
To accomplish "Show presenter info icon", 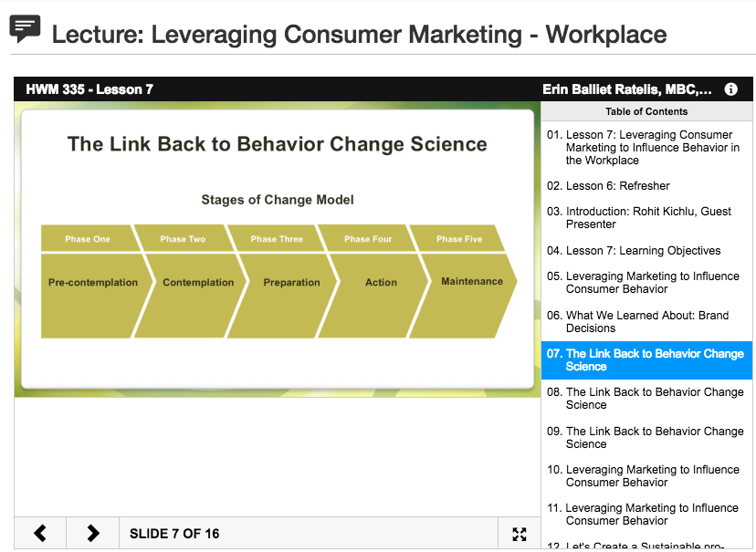I will click(731, 89).
